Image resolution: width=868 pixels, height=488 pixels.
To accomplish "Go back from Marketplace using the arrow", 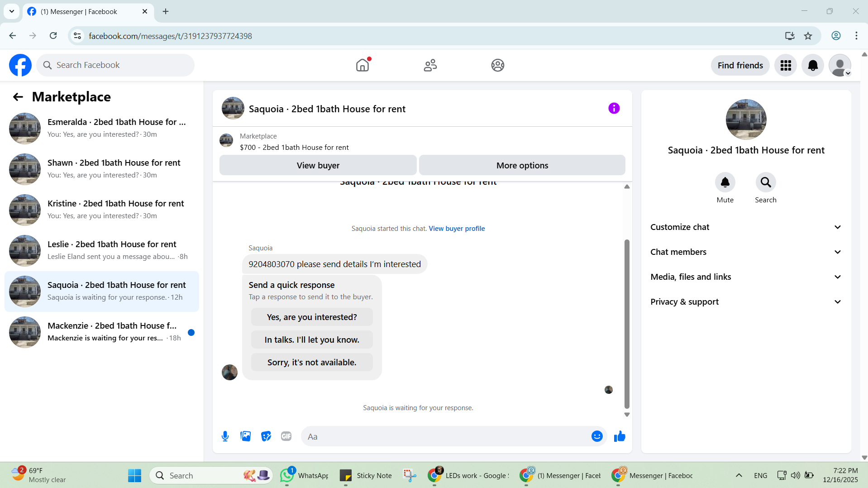I will [18, 97].
